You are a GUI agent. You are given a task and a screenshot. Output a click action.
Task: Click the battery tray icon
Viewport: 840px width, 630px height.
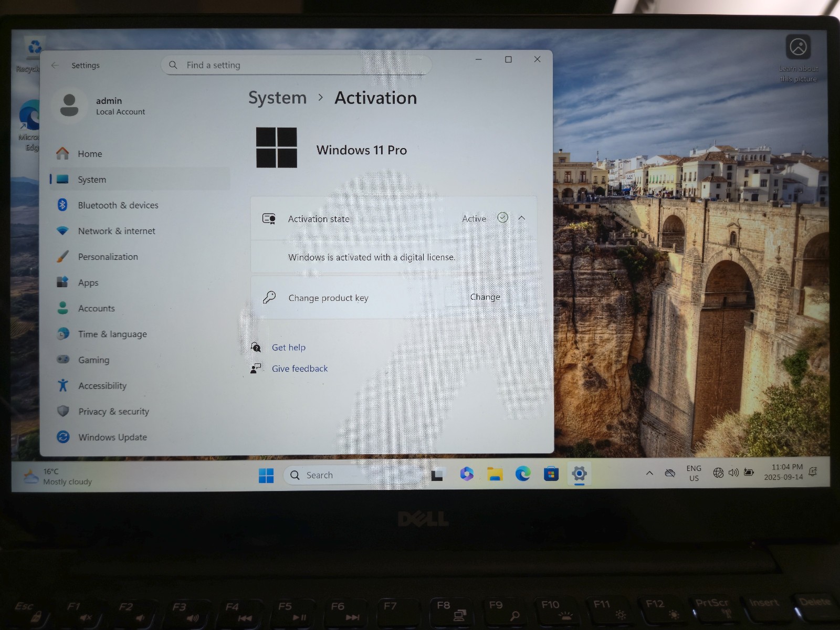click(x=749, y=472)
